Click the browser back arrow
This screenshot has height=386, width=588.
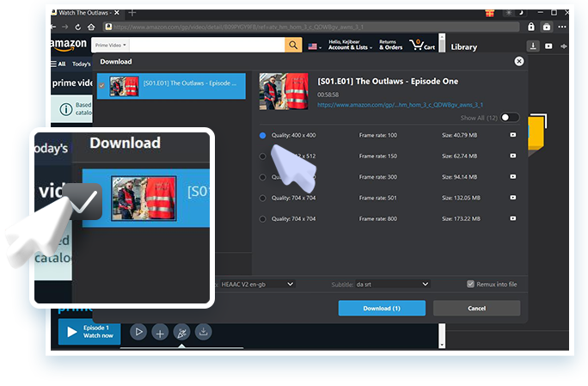click(x=53, y=27)
